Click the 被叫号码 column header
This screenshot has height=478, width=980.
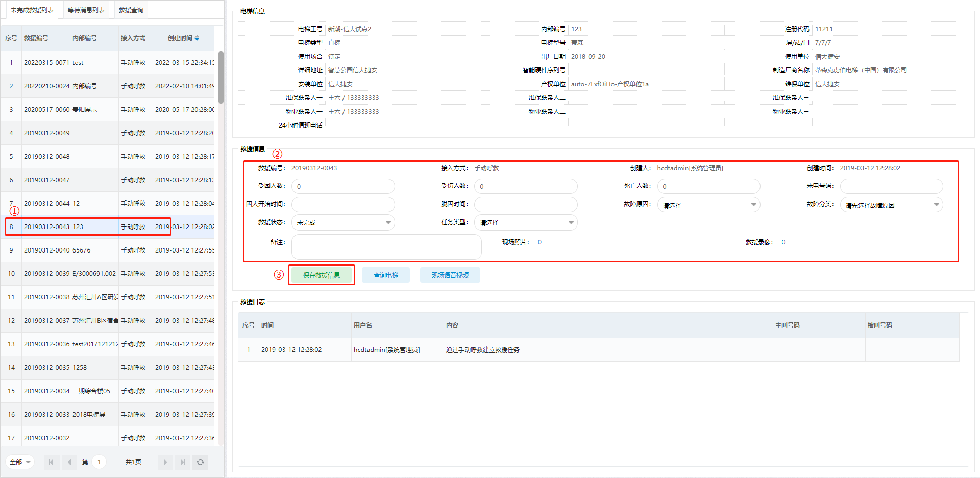click(912, 325)
